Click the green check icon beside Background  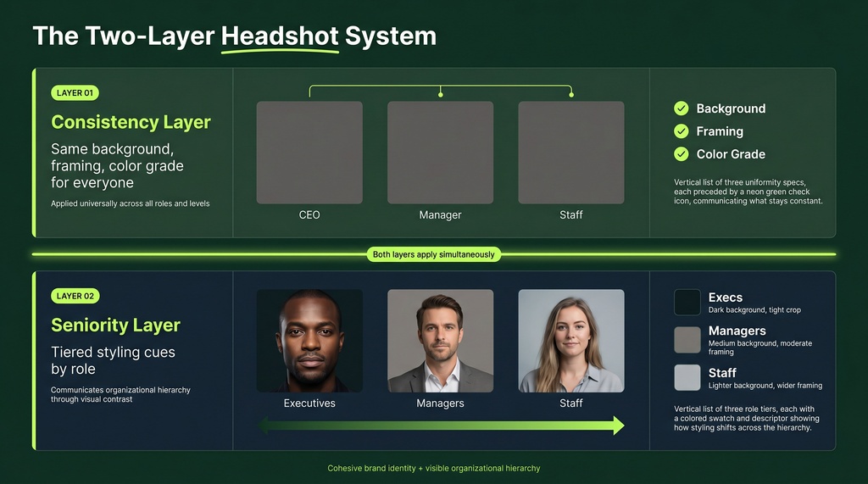click(682, 108)
